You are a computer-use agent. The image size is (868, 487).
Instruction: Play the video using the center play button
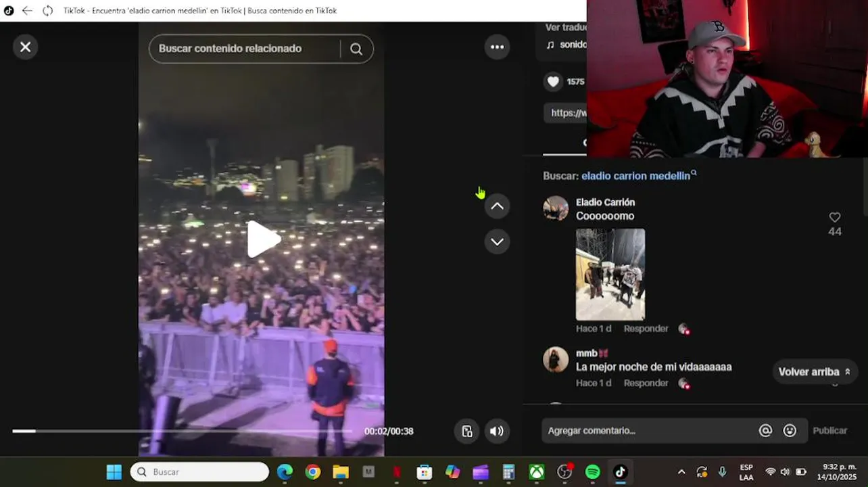262,239
